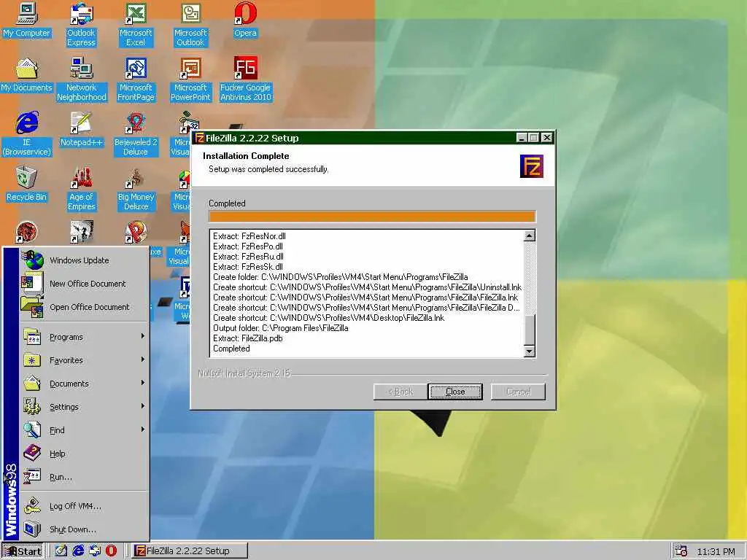This screenshot has width=747, height=560.
Task: Click the install log scrollbar thumb
Action: (x=530, y=330)
